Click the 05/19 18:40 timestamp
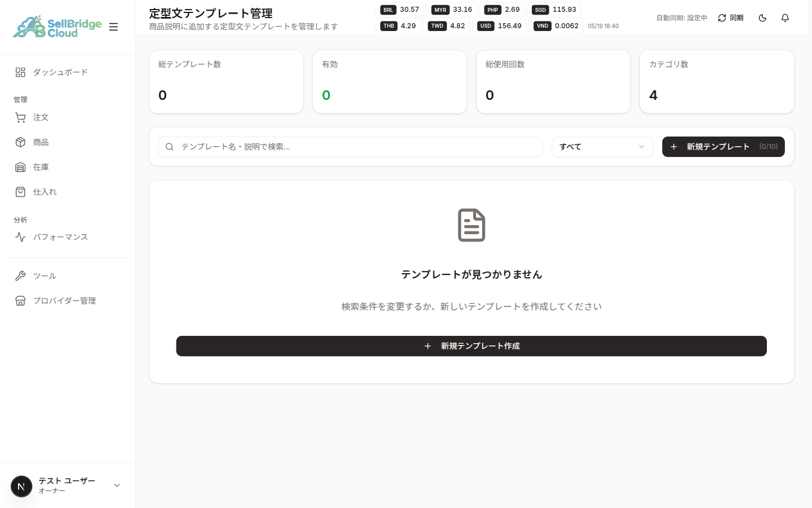812x508 pixels. coord(603,26)
